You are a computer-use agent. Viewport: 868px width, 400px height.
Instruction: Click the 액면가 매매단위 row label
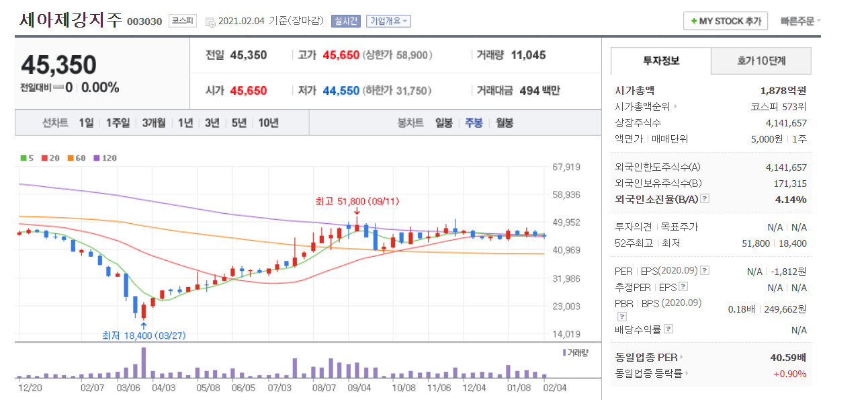(652, 139)
